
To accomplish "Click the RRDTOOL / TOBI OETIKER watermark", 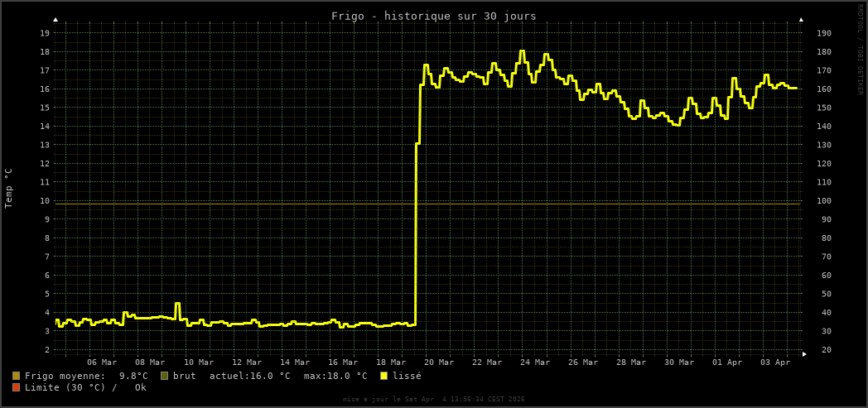I will click(x=860, y=49).
